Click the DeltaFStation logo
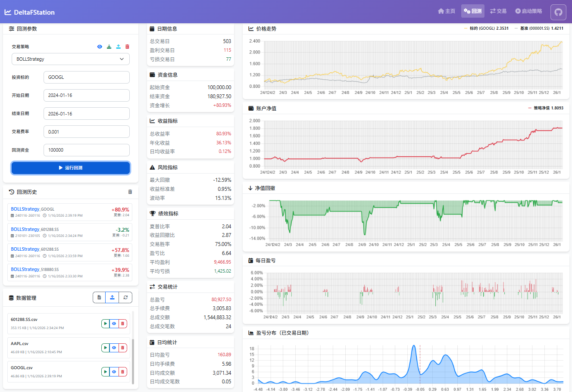Screen dimensions: 572x392 [x=30, y=12]
